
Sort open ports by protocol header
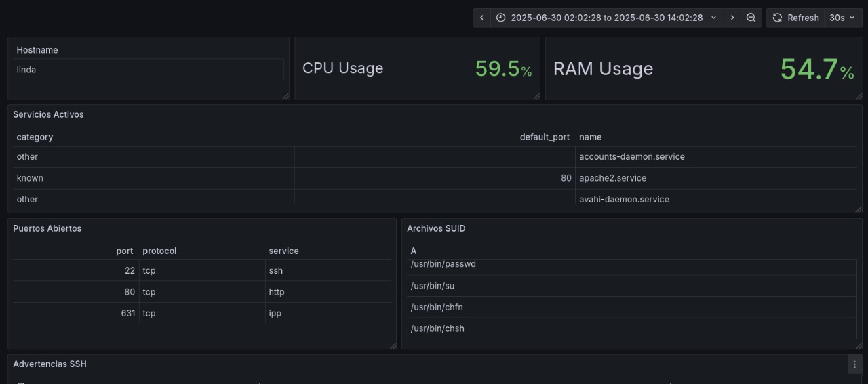[159, 251]
